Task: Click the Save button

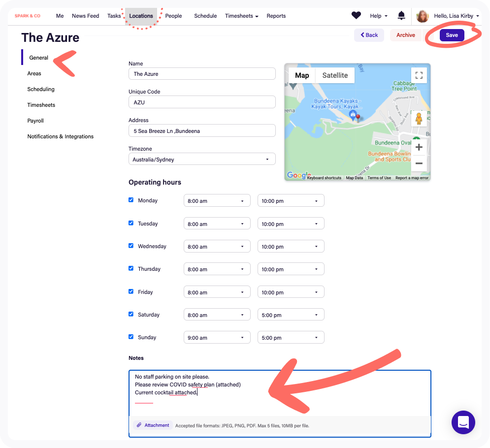Action: [x=452, y=35]
